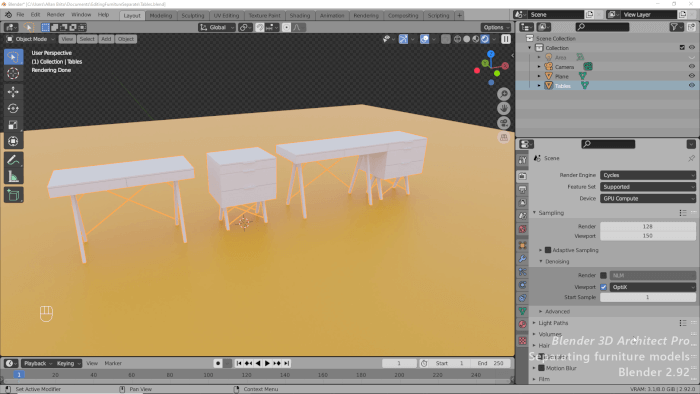Switch to the Shading workspace tab
Image resolution: width=700 pixels, height=394 pixels.
pyautogui.click(x=300, y=16)
